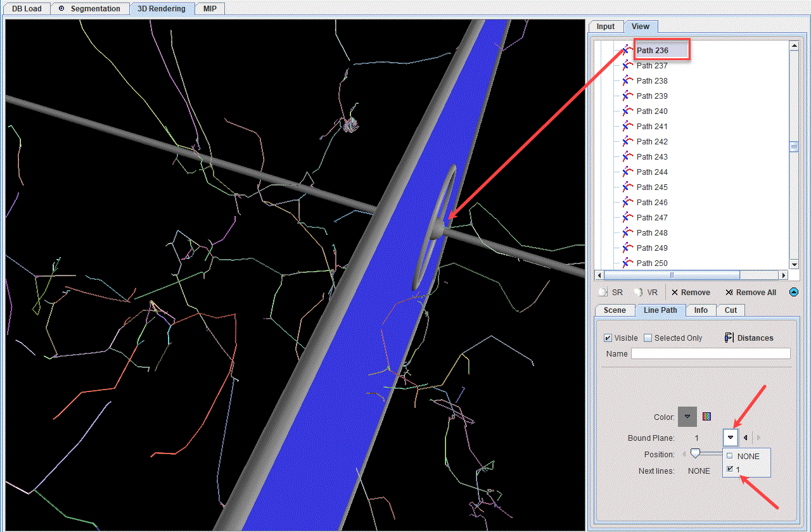Open the MIP tab
This screenshot has width=811, height=532.
(210, 9)
